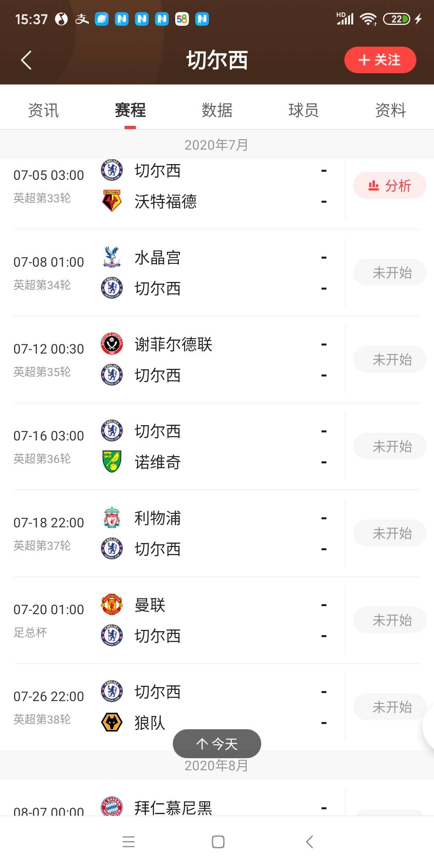Tap 未开始 status for Crystal Palace match

pyautogui.click(x=389, y=273)
